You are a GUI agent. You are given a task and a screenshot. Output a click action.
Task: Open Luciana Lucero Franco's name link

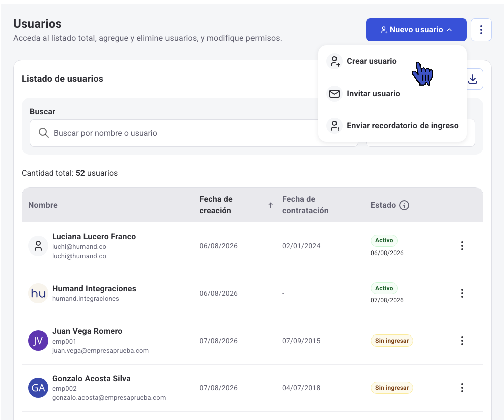point(94,237)
